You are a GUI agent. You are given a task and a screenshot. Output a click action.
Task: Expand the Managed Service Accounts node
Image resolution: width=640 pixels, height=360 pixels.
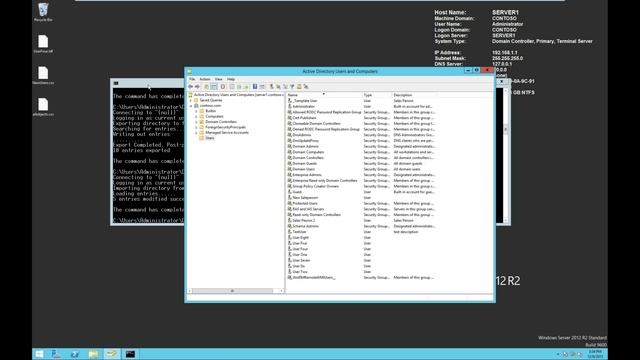coord(196,133)
